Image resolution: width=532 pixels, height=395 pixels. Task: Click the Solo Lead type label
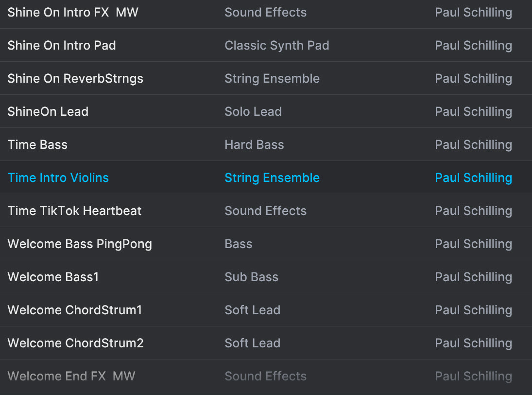253,112
